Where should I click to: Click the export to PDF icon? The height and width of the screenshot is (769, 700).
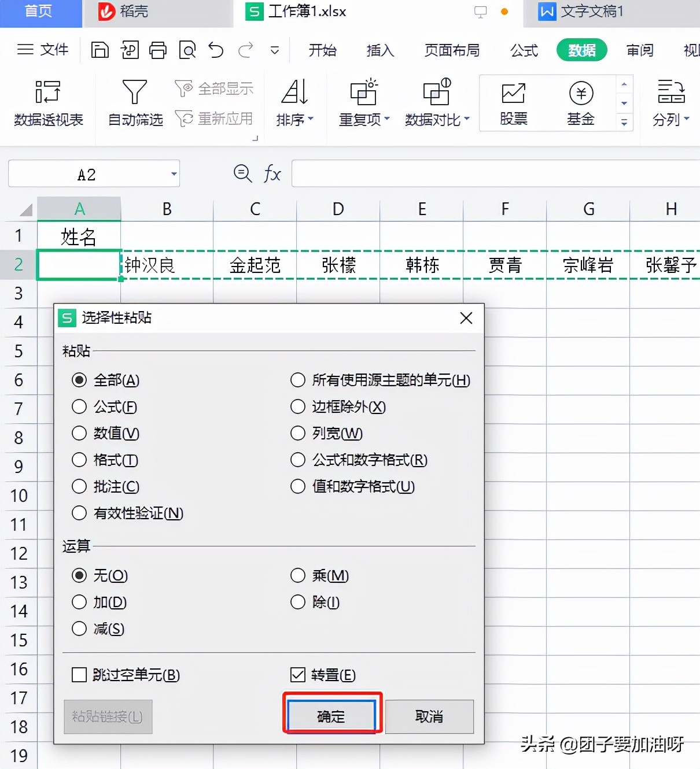coord(129,50)
